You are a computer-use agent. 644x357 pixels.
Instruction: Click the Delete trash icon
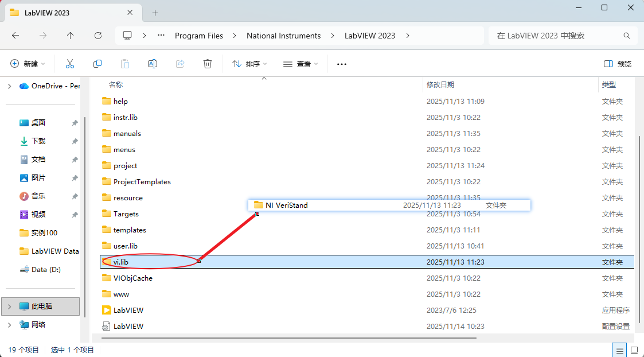pos(208,64)
